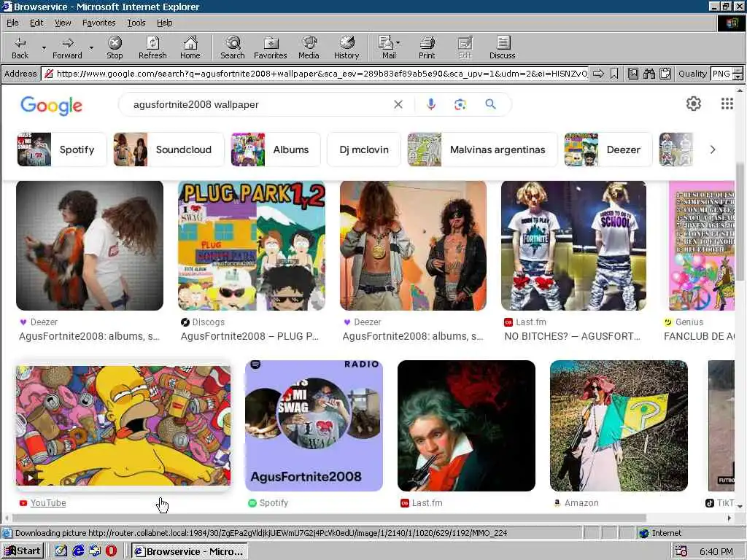The height and width of the screenshot is (560, 747).
Task: Open the PLUG PARK album image
Action: (252, 246)
